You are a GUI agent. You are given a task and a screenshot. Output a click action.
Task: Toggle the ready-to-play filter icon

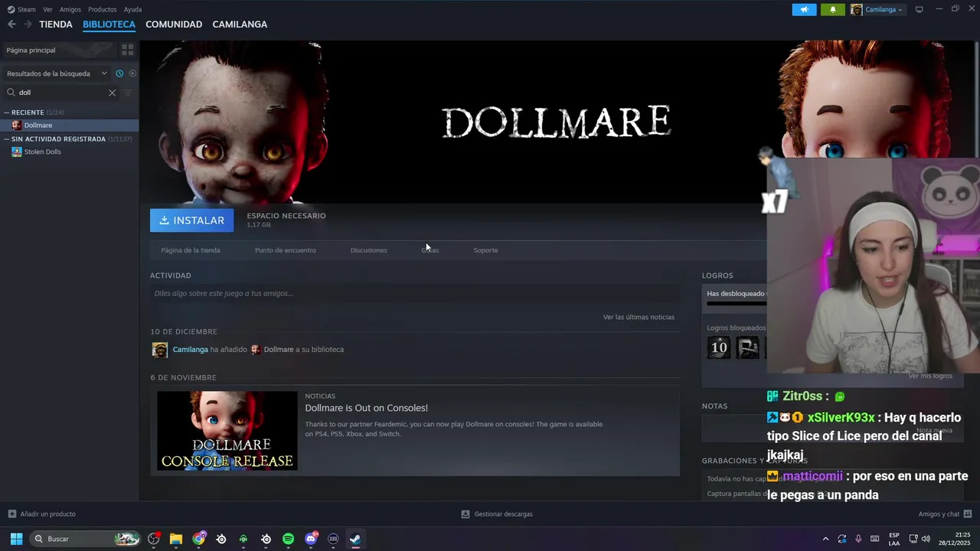coord(132,73)
